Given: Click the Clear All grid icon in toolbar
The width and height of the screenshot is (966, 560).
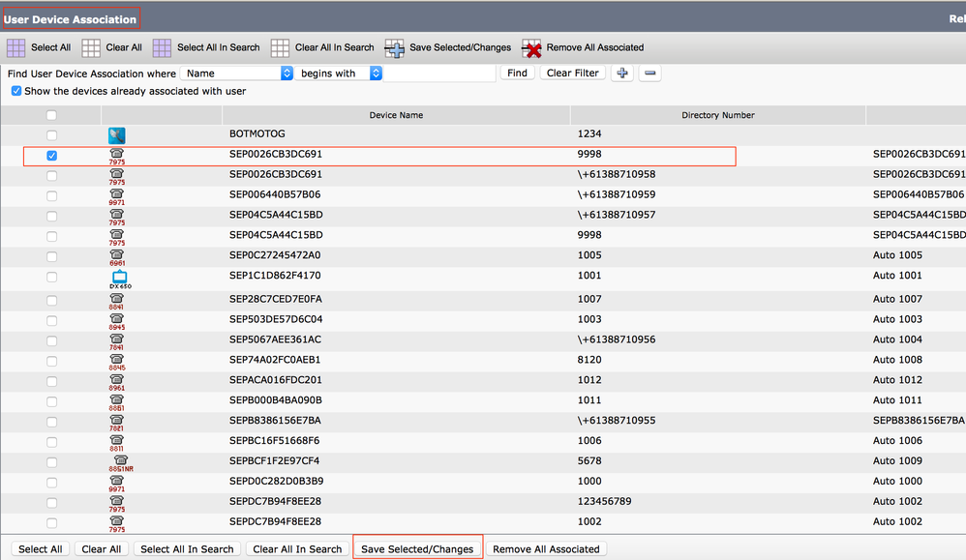Looking at the screenshot, I should (x=91, y=48).
